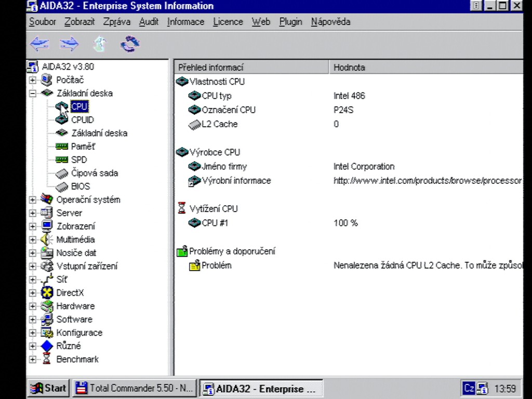
Task: Refresh the report with toolbar icon
Action: (x=130, y=44)
